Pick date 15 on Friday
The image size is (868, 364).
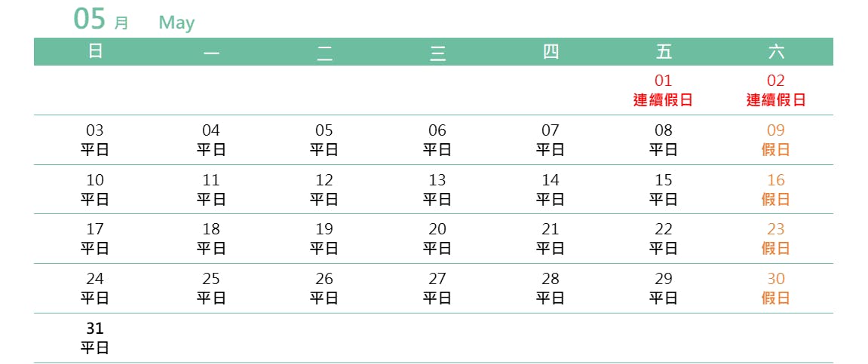tap(663, 189)
